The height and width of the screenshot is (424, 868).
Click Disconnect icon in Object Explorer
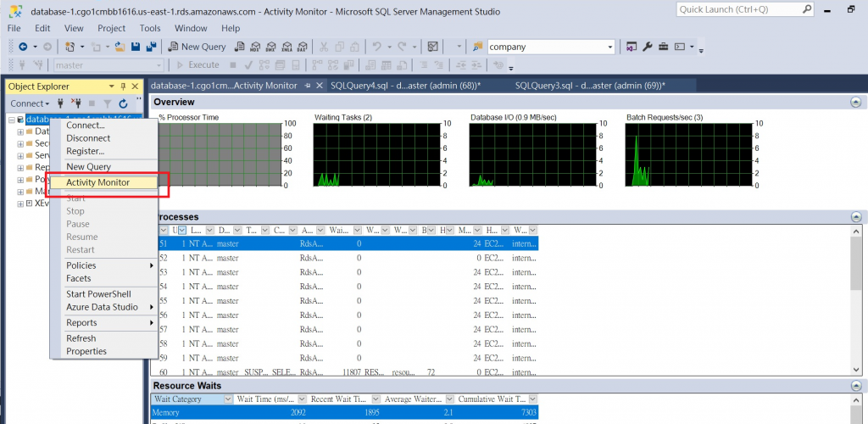77,103
